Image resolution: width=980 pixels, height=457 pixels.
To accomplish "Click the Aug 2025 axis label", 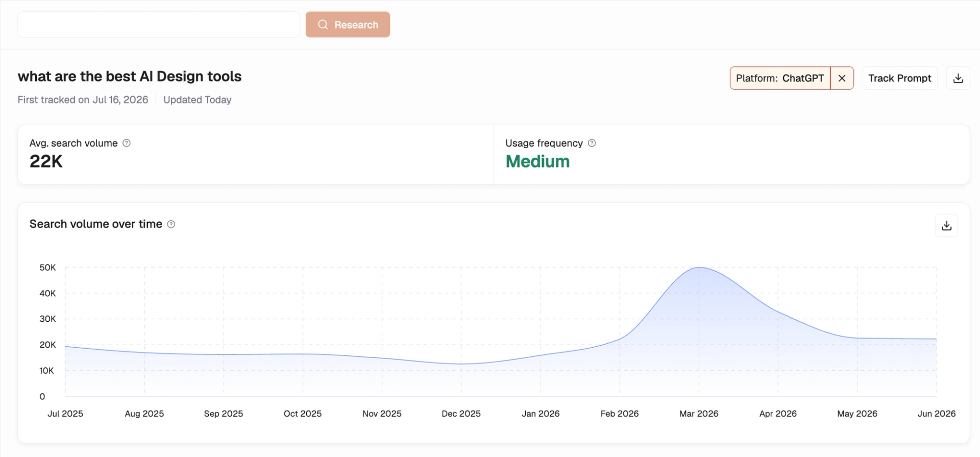I will click(x=144, y=414).
